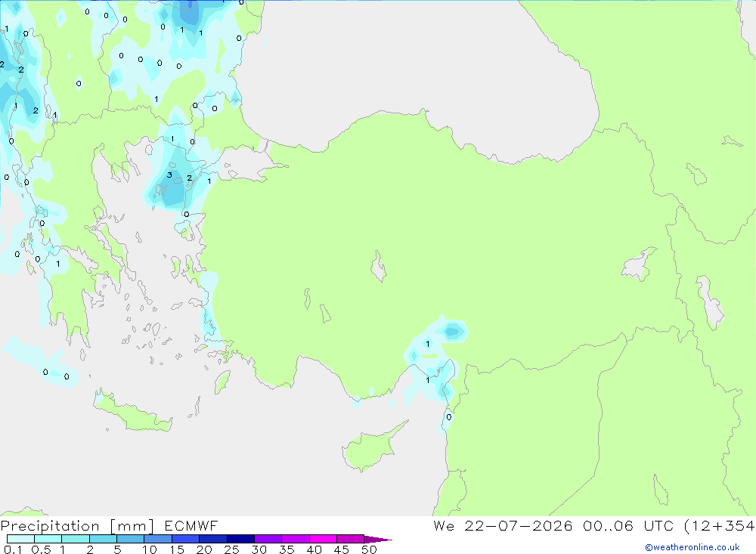Pick the 25 to 30 mm legend swatch
Viewport: 756px width, 554px height.
[240, 539]
